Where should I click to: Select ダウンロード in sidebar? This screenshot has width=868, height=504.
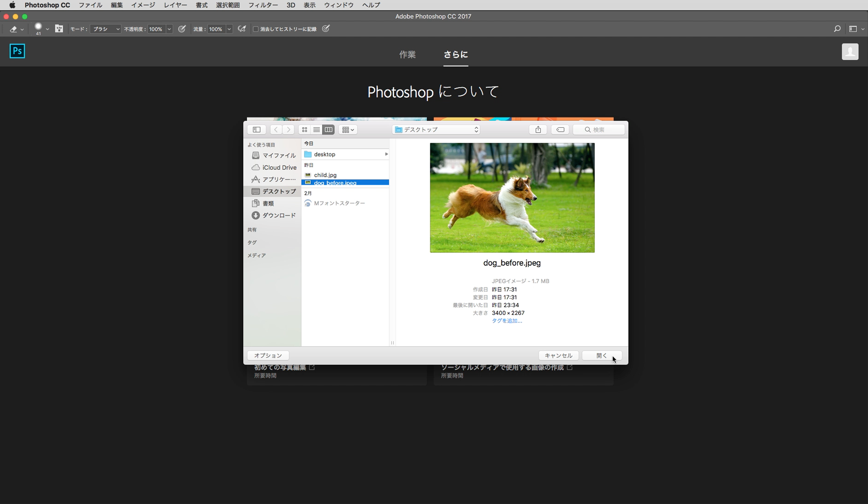[x=273, y=216]
